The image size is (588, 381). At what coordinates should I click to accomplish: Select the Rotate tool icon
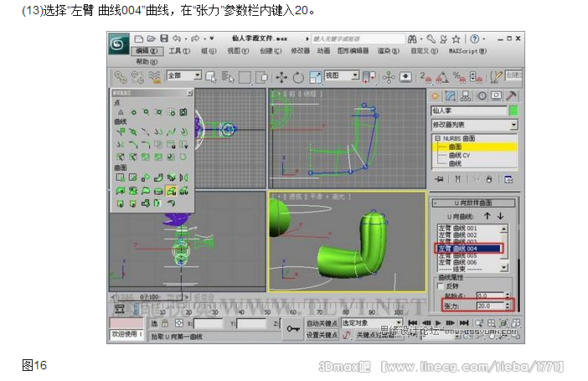298,78
